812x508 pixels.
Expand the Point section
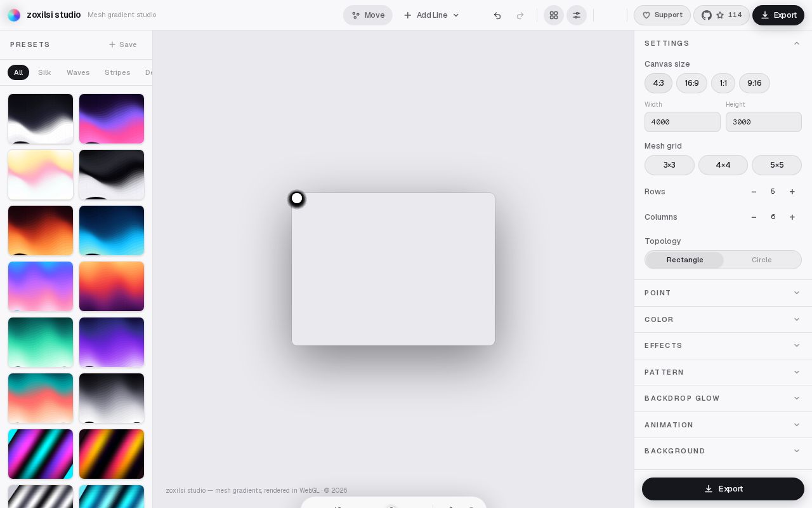tap(723, 293)
